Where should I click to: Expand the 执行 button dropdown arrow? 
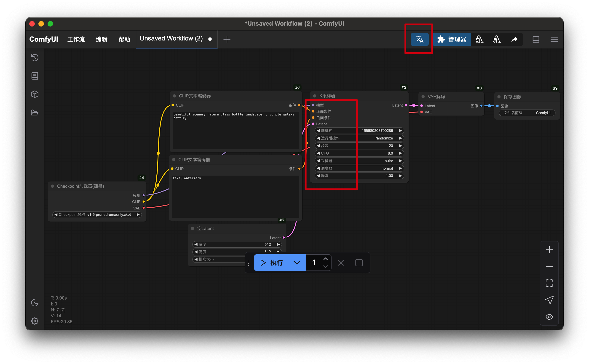point(297,263)
